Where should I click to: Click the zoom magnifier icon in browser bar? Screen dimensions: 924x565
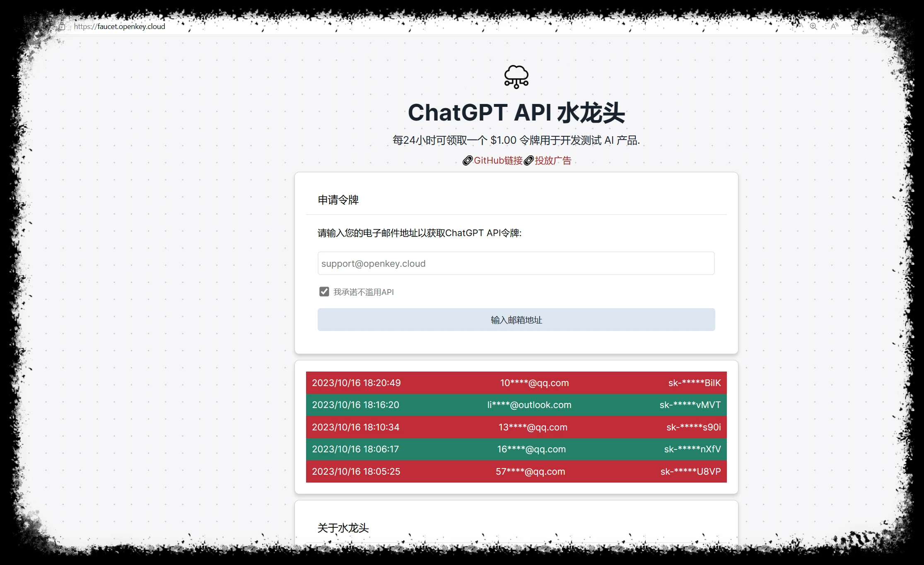click(x=813, y=27)
